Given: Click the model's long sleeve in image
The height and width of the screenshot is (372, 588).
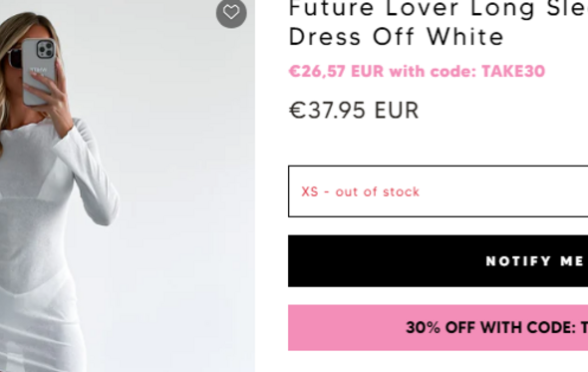Looking at the screenshot, I should (94, 173).
